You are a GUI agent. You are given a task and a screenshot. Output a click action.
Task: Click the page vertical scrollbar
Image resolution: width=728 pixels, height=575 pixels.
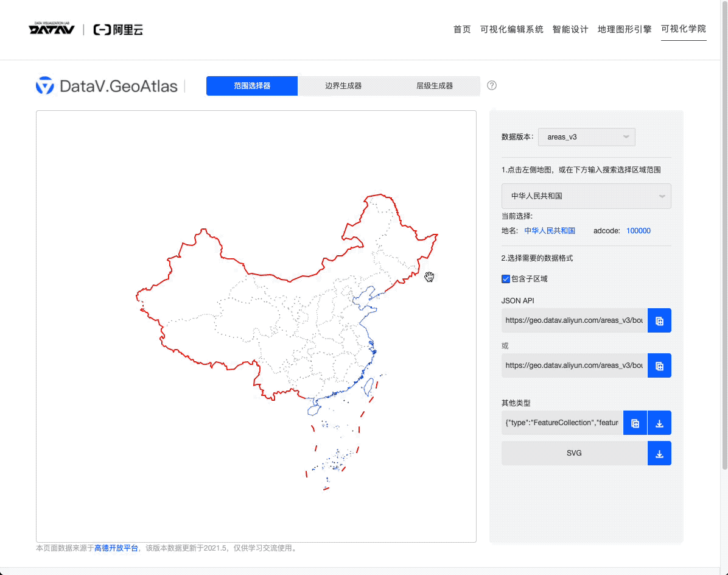(724, 235)
